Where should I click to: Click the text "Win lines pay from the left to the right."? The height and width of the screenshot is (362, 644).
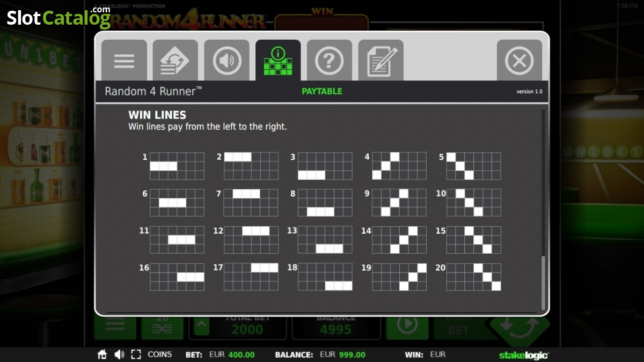point(208,127)
